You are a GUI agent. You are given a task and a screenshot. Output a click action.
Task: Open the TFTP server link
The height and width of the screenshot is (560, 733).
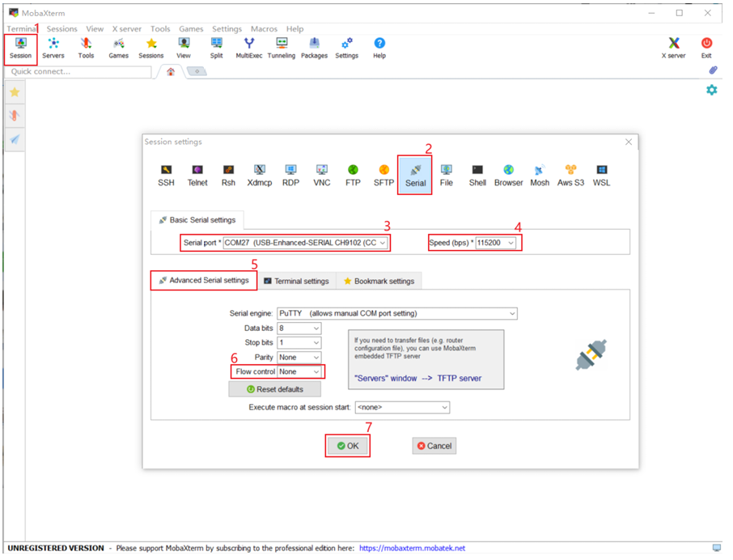click(459, 378)
